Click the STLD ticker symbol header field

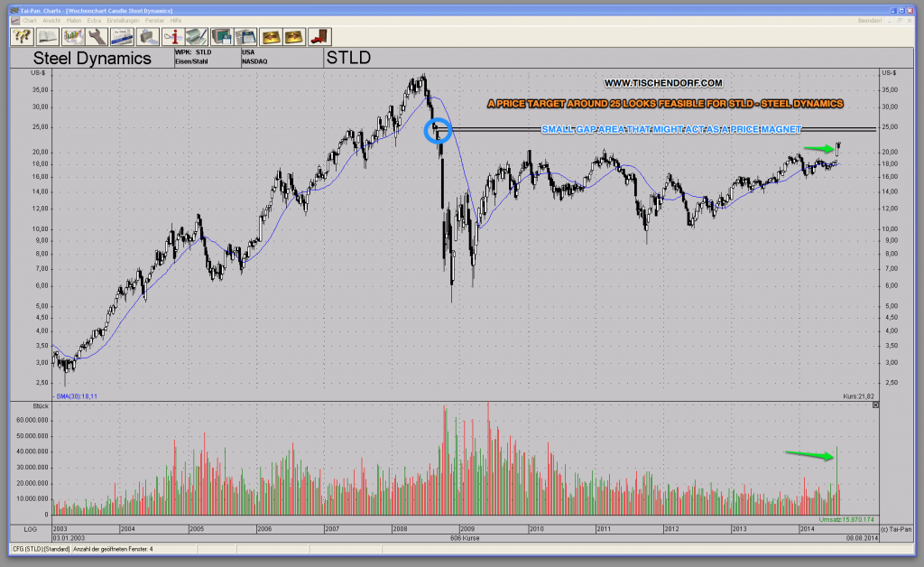(x=348, y=59)
